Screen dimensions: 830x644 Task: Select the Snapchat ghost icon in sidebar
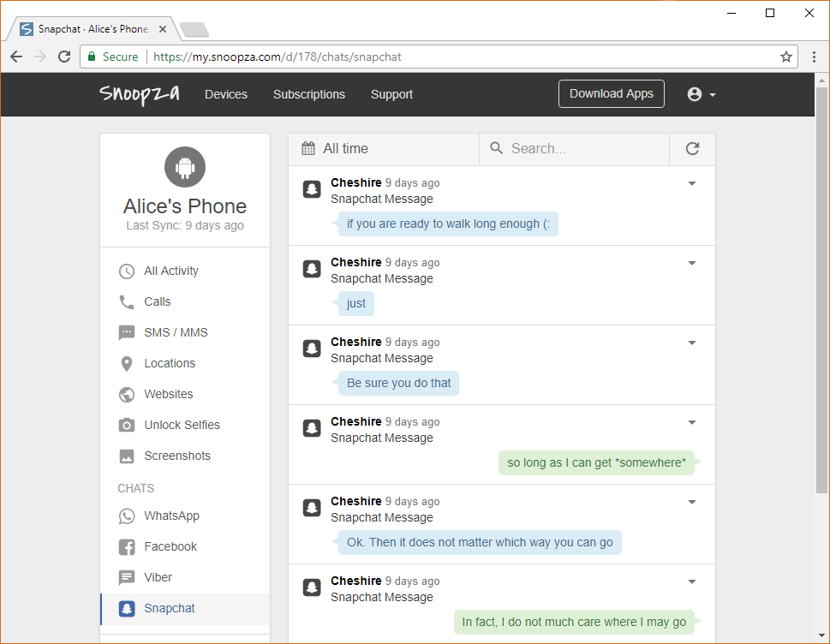pos(127,609)
